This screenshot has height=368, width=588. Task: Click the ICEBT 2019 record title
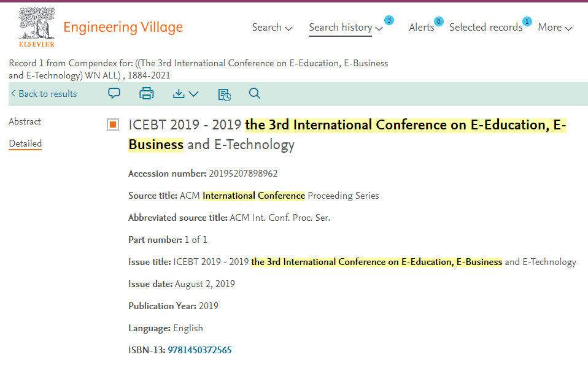tap(347, 135)
